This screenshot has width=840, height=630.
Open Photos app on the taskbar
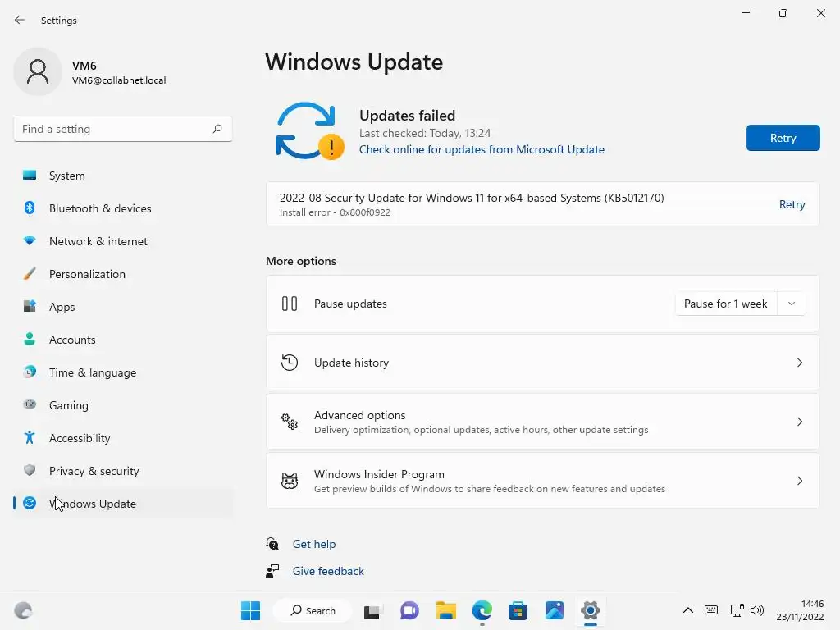pyautogui.click(x=555, y=610)
